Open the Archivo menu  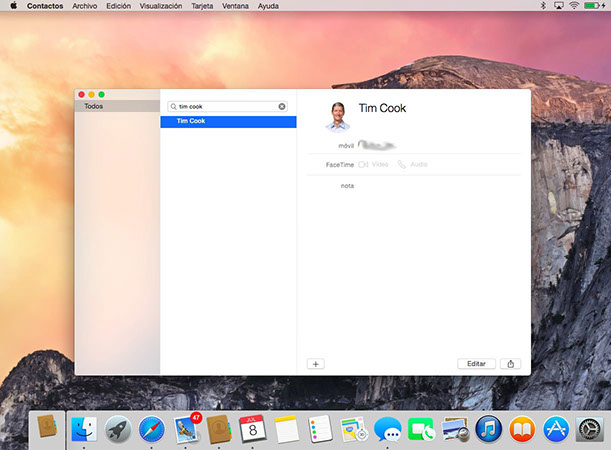click(85, 6)
